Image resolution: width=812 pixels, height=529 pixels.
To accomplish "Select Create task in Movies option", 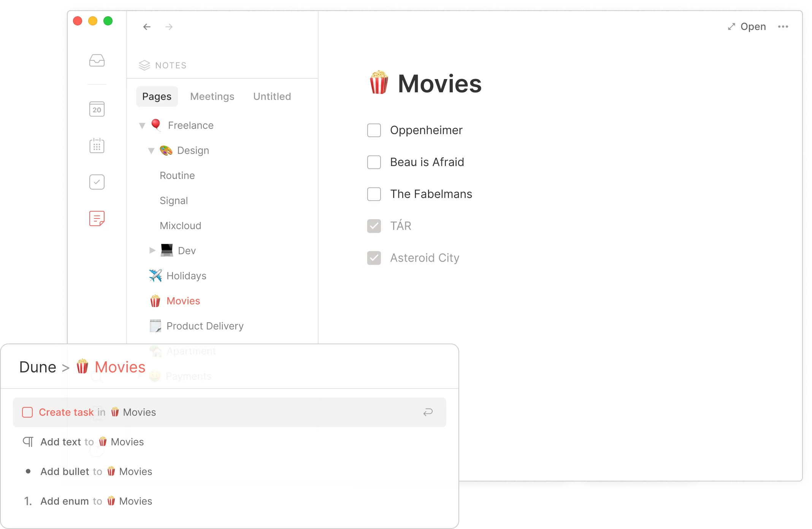I will 67,412.
